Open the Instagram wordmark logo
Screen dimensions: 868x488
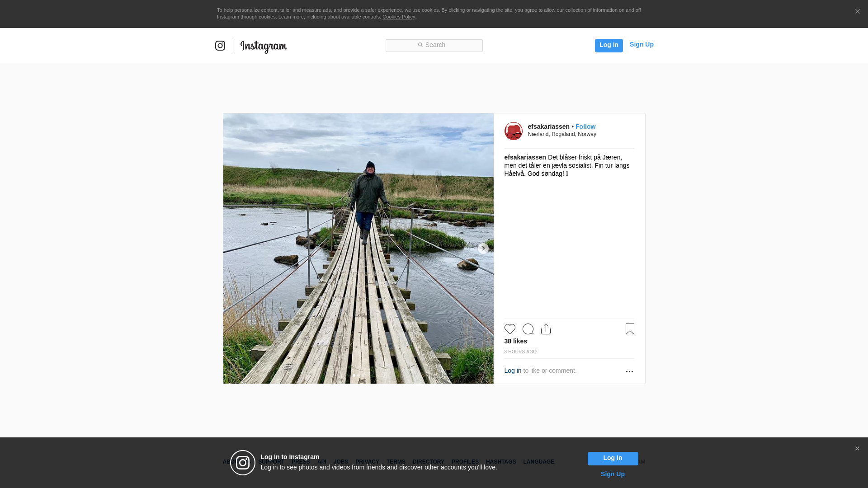click(x=264, y=47)
